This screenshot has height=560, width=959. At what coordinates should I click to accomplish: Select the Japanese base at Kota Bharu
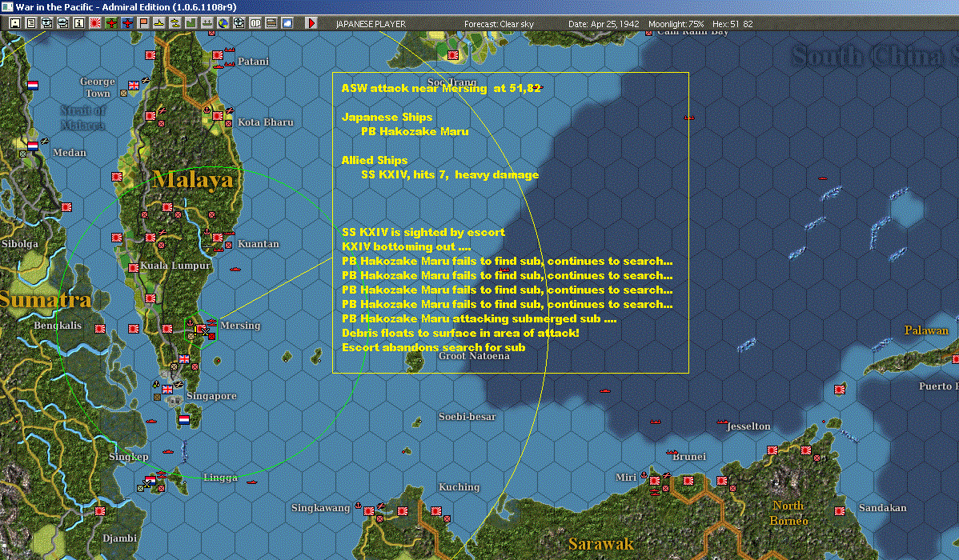click(217, 115)
